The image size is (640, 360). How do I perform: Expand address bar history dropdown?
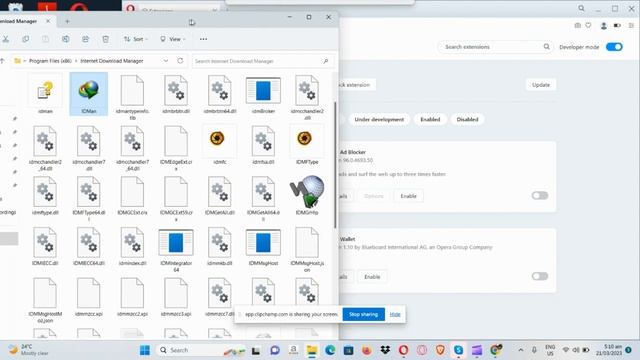pyautogui.click(x=166, y=61)
